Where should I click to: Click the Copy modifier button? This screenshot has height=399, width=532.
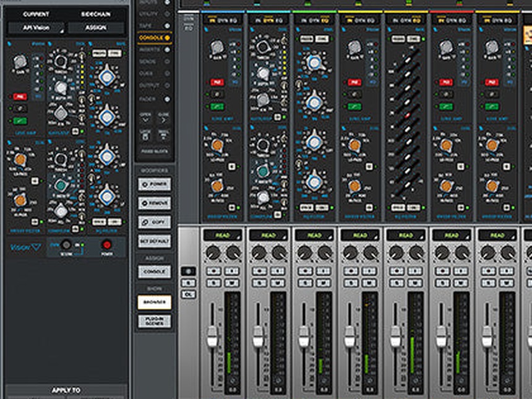155,222
